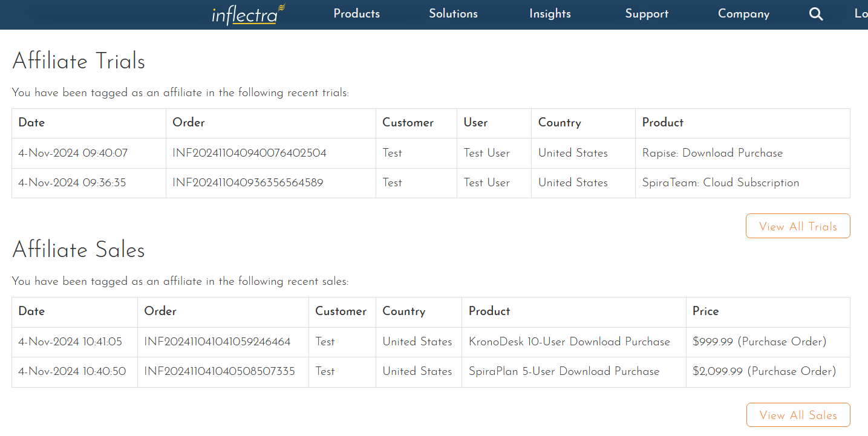The height and width of the screenshot is (436, 868).
Task: Click the View All Trials button
Action: click(798, 226)
